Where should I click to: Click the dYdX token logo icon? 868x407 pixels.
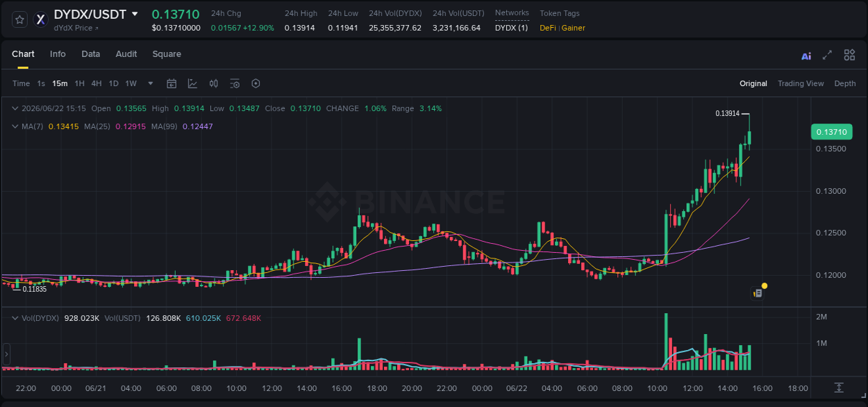(x=41, y=19)
